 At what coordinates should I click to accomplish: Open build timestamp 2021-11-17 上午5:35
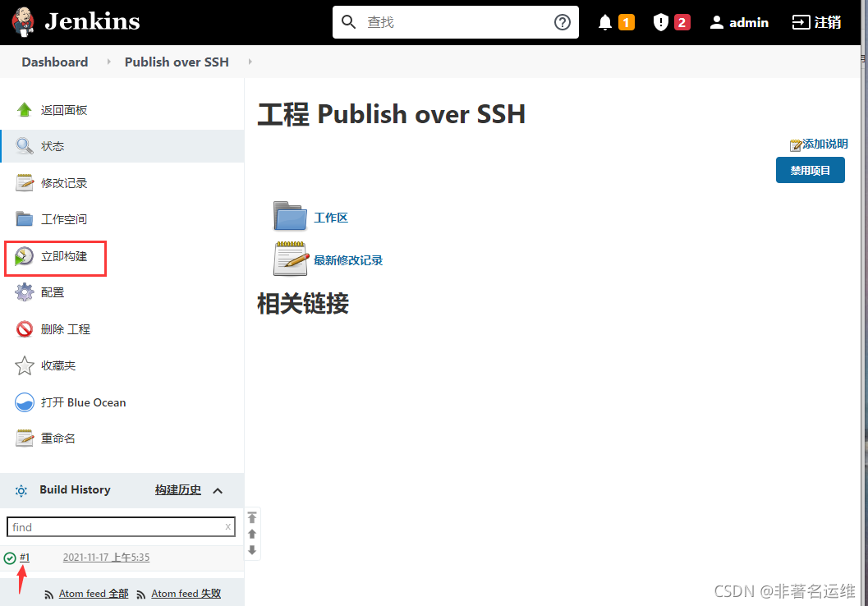pos(106,558)
